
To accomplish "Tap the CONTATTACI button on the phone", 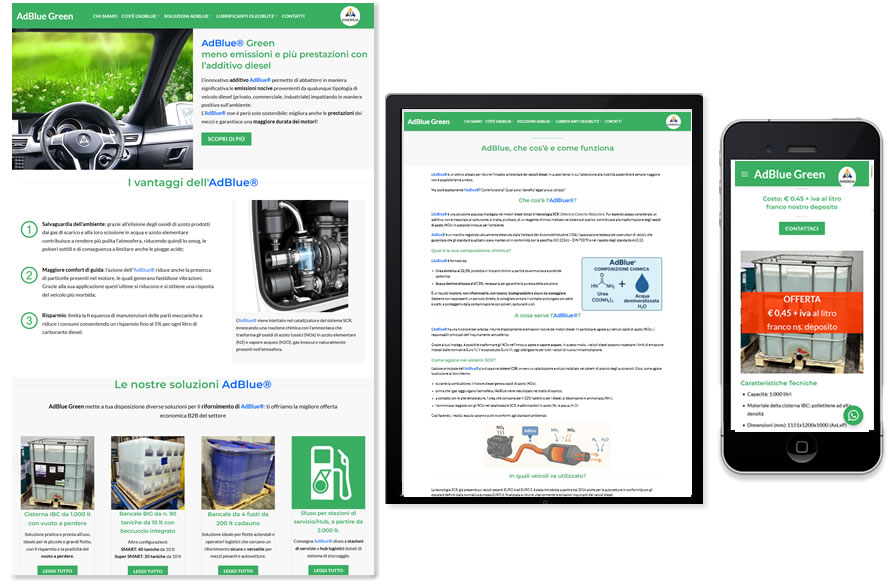I will (801, 229).
